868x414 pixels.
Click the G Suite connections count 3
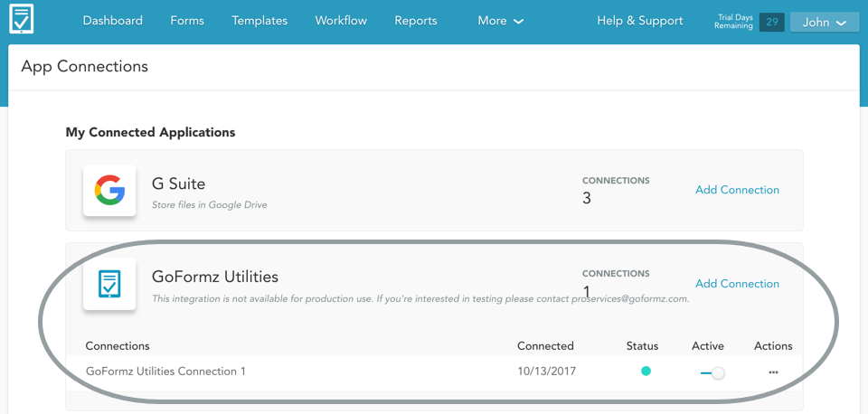click(x=587, y=199)
